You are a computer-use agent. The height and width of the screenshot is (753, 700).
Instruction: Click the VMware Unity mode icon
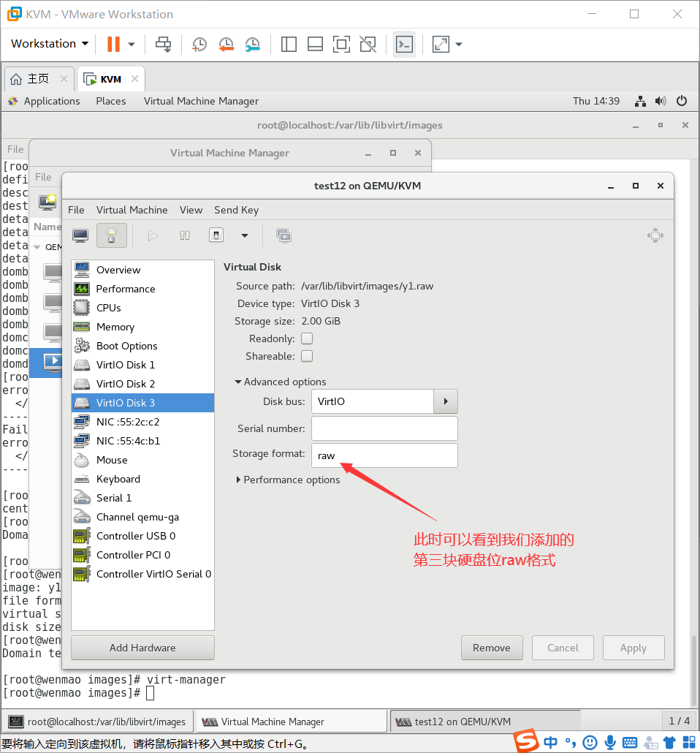[x=368, y=44]
